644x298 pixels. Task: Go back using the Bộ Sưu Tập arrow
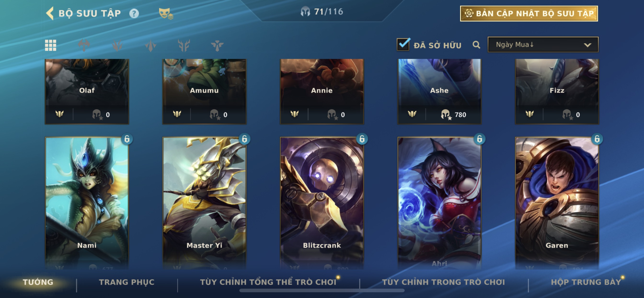tap(50, 13)
